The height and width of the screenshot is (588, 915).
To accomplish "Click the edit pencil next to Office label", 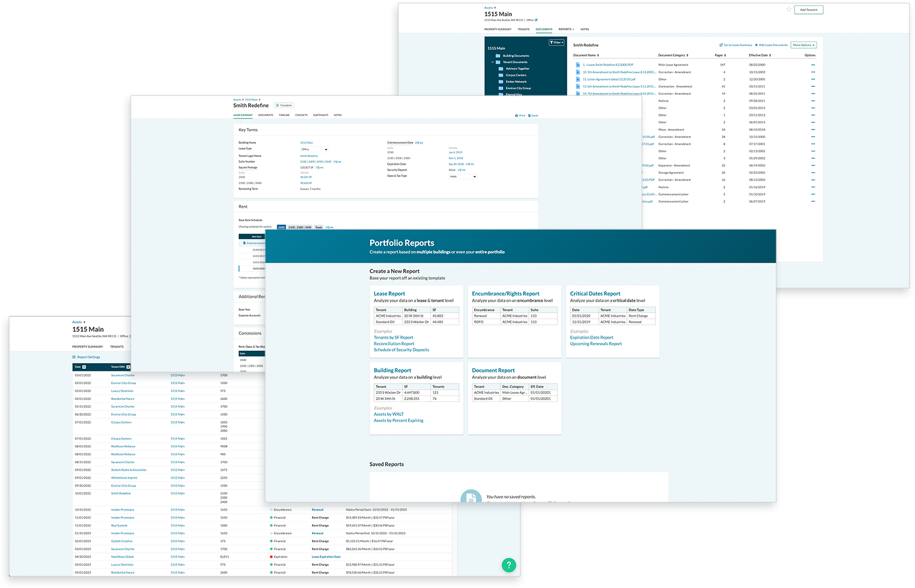I will pyautogui.click(x=536, y=20).
